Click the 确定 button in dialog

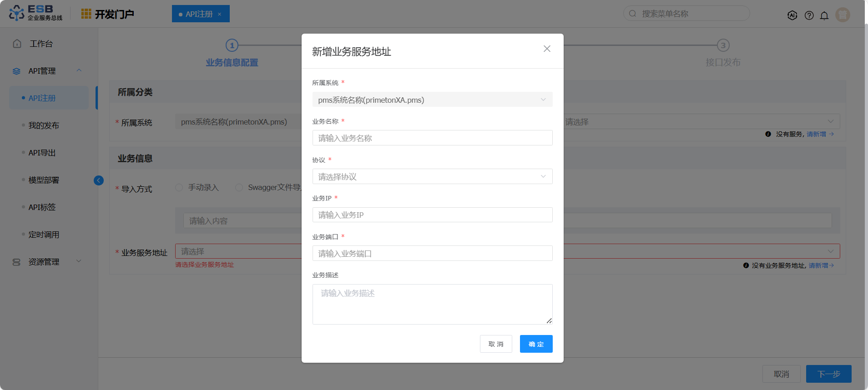tap(536, 344)
